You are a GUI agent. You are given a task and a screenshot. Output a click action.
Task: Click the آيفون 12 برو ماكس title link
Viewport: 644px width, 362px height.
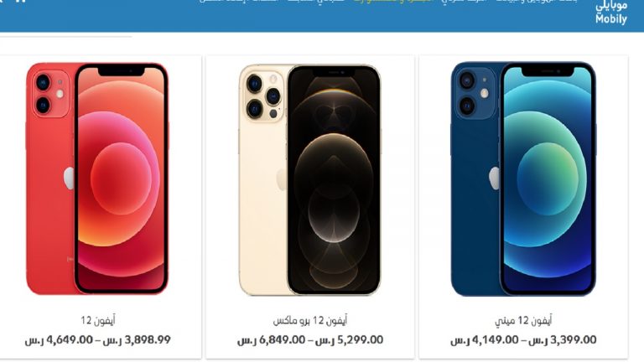tap(310, 320)
